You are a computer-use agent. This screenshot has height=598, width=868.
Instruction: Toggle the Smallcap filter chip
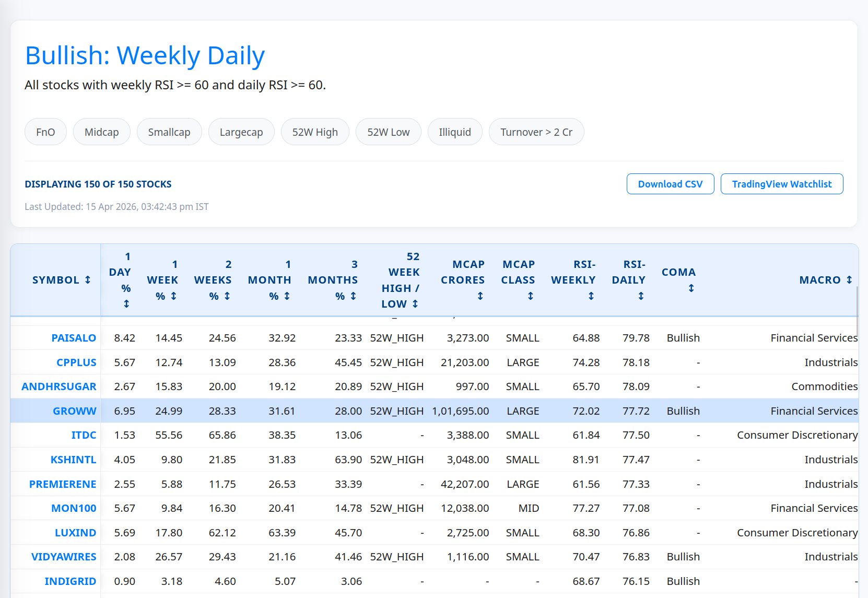tap(169, 132)
